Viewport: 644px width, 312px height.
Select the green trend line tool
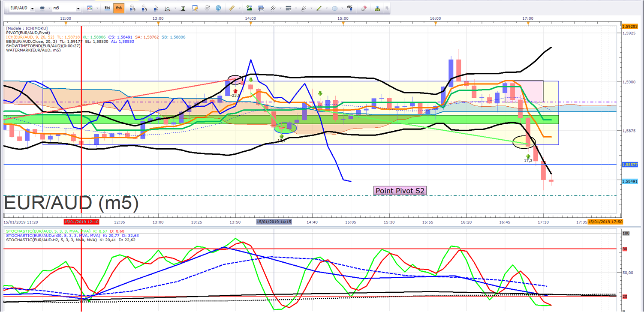(x=319, y=8)
